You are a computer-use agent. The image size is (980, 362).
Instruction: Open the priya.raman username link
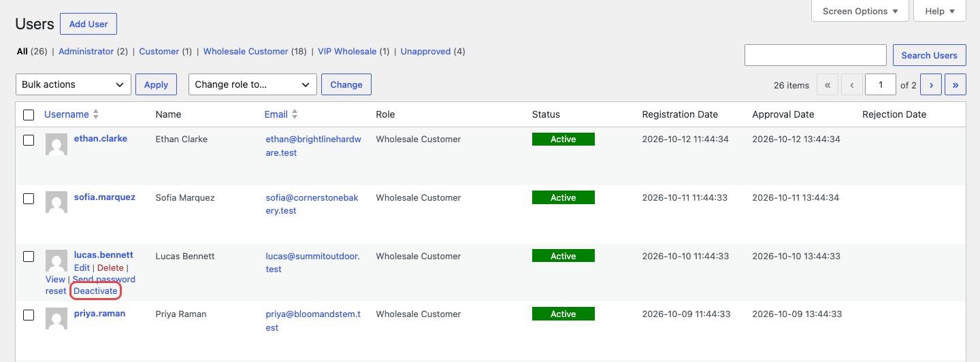click(100, 313)
